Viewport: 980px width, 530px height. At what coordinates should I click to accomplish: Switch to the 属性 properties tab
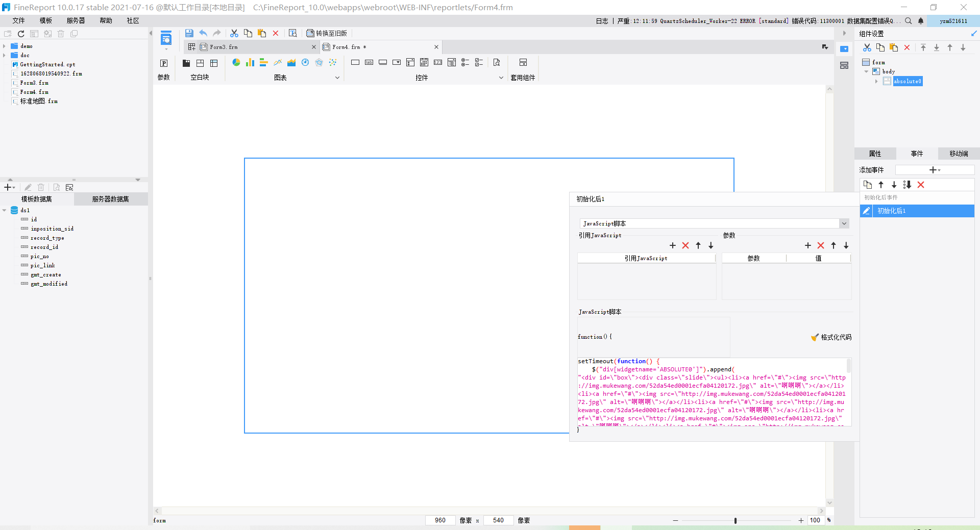875,154
